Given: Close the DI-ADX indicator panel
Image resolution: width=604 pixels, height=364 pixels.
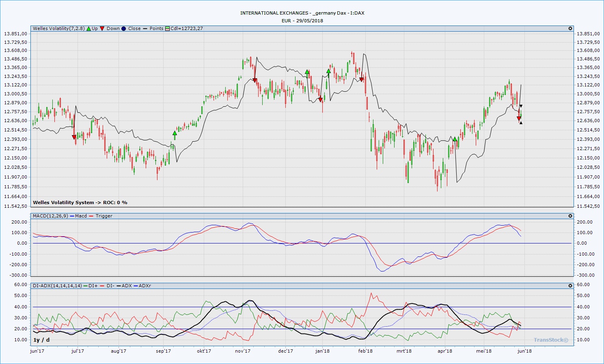Looking at the screenshot, I should pos(570,286).
